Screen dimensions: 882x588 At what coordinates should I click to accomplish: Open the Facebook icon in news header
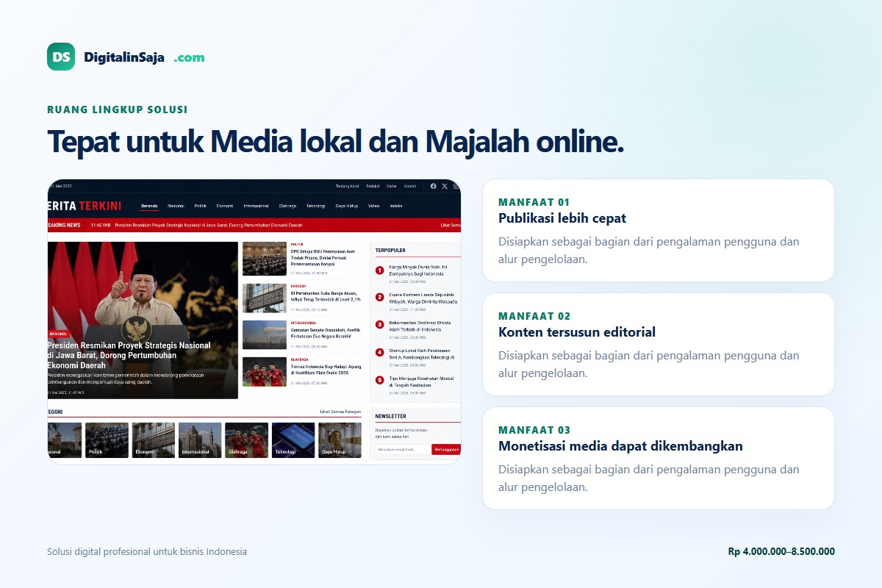click(434, 186)
